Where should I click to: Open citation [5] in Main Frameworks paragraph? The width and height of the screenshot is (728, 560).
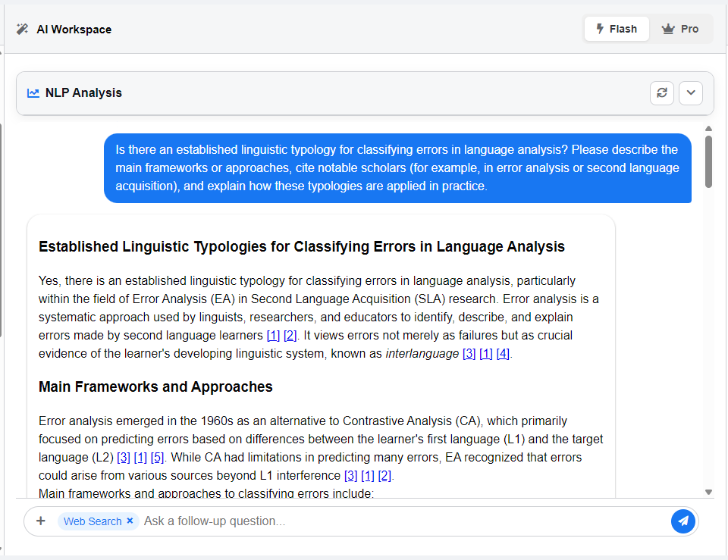[157, 458]
